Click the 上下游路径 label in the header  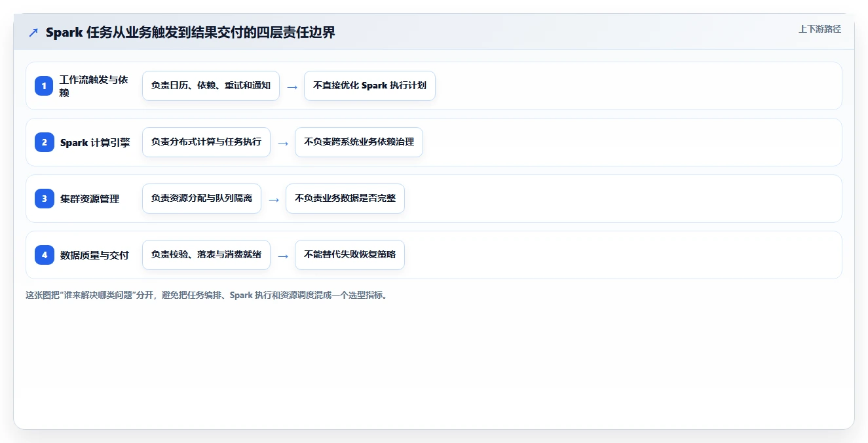tap(820, 29)
